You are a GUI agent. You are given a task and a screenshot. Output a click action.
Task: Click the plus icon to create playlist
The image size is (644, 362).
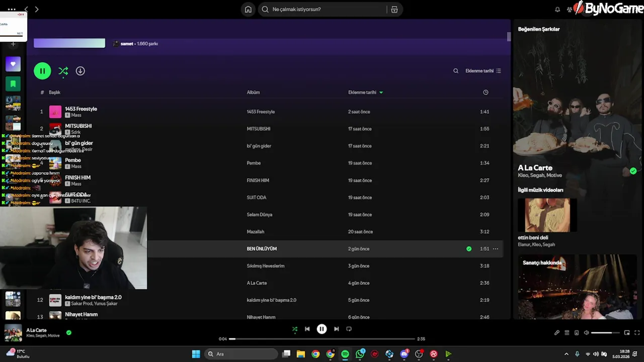pos(13,44)
